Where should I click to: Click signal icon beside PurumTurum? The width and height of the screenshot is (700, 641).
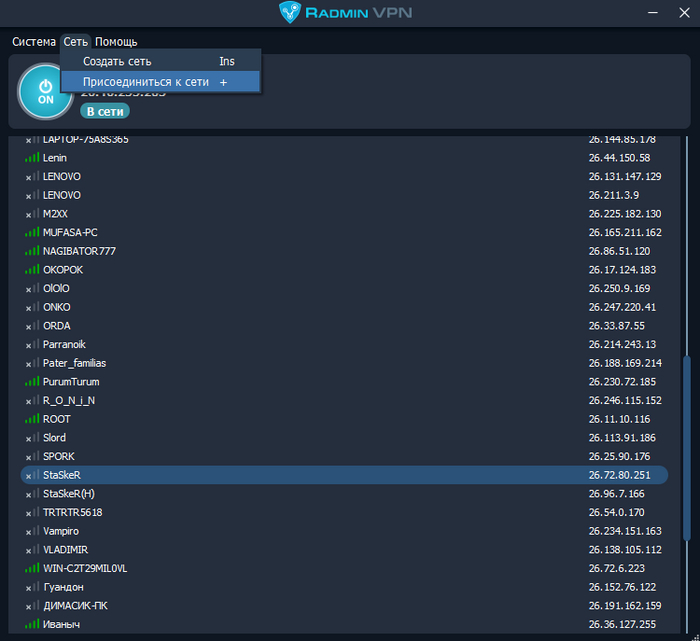32,382
